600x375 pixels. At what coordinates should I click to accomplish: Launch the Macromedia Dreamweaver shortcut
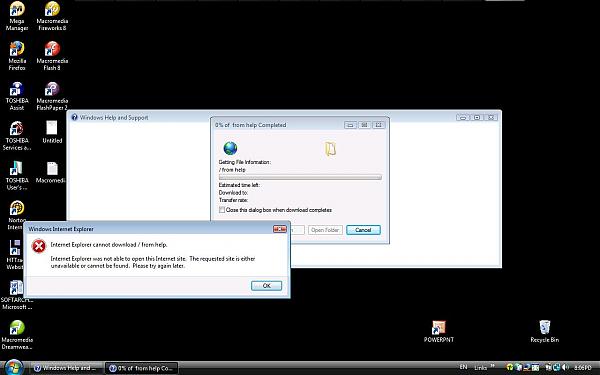click(x=17, y=335)
